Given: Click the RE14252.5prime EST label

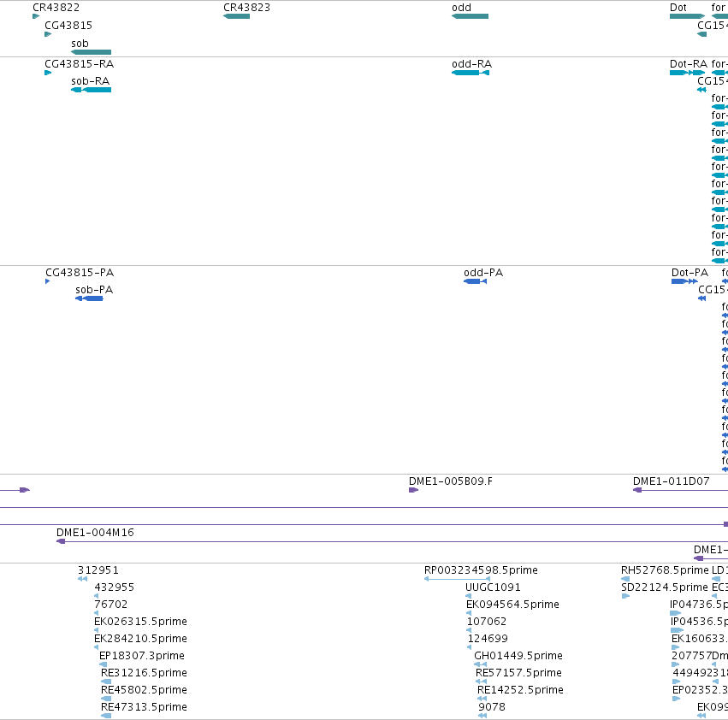Looking at the screenshot, I should 520,690.
